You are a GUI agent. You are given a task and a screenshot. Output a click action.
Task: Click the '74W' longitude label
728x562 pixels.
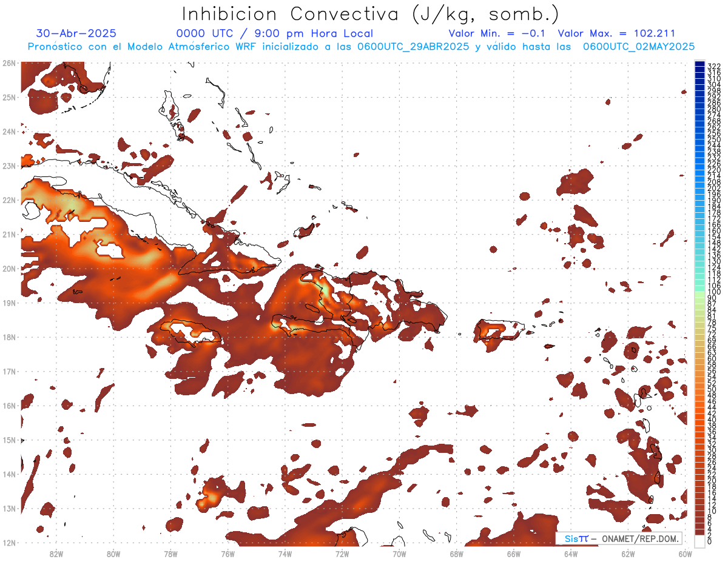285,554
